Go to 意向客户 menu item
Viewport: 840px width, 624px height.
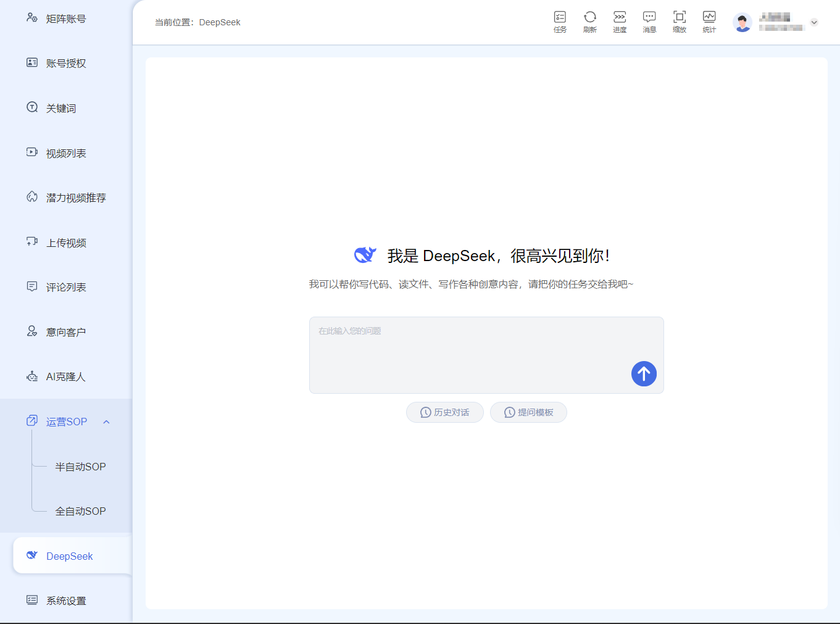pos(66,332)
